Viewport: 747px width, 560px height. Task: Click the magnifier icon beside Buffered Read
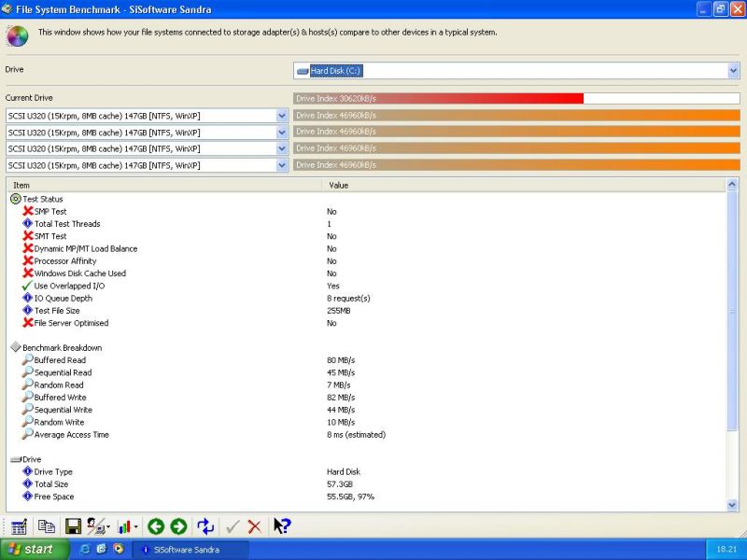[28, 359]
